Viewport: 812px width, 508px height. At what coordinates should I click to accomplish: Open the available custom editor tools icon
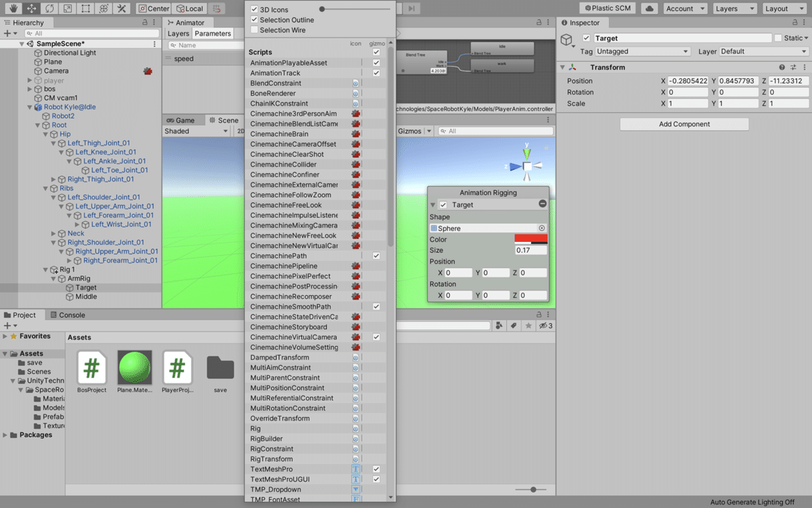120,9
